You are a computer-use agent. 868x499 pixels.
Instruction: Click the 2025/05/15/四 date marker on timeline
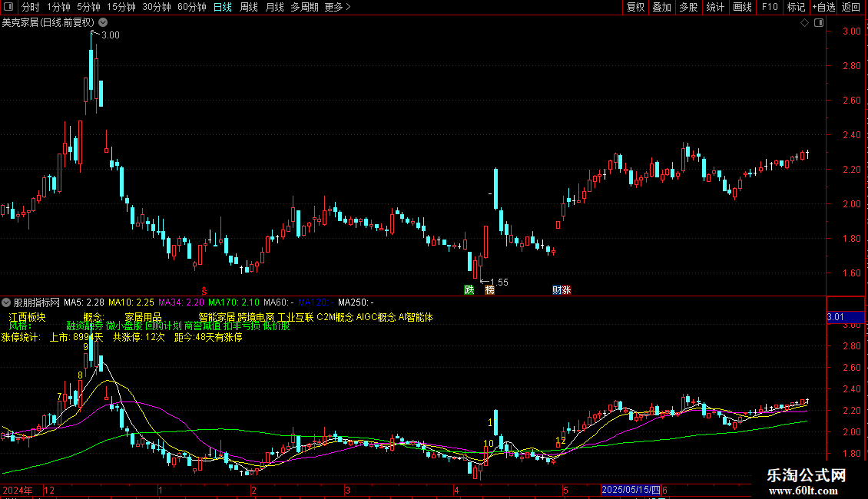click(631, 490)
